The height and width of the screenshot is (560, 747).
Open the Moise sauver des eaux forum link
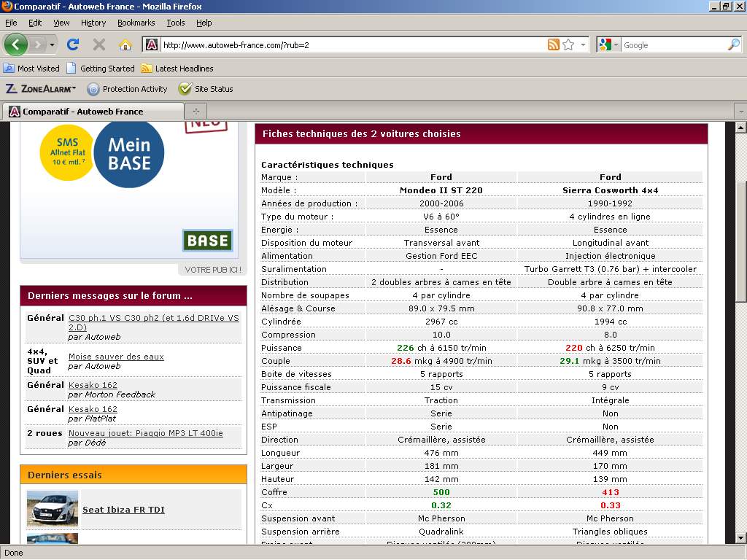pyautogui.click(x=116, y=357)
